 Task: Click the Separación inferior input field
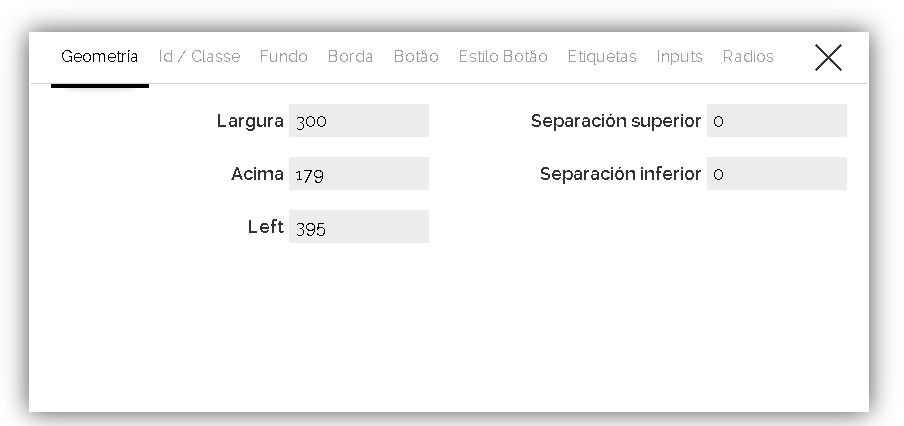(776, 174)
